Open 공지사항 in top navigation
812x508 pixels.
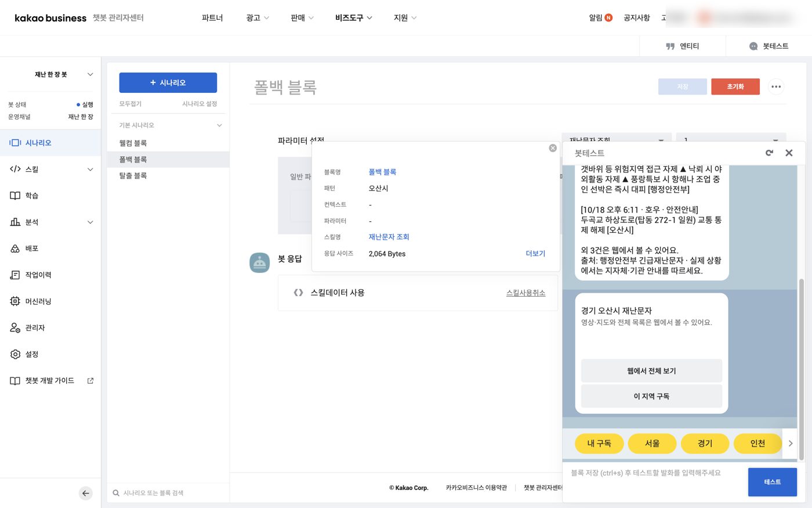coord(637,17)
